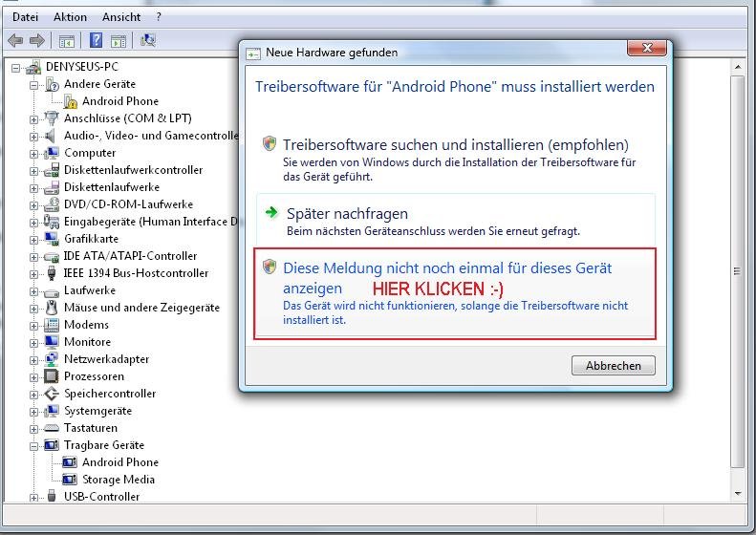This screenshot has width=756, height=535.
Task: Select the DENYSEUS-PC computer icon
Action: pos(33,67)
